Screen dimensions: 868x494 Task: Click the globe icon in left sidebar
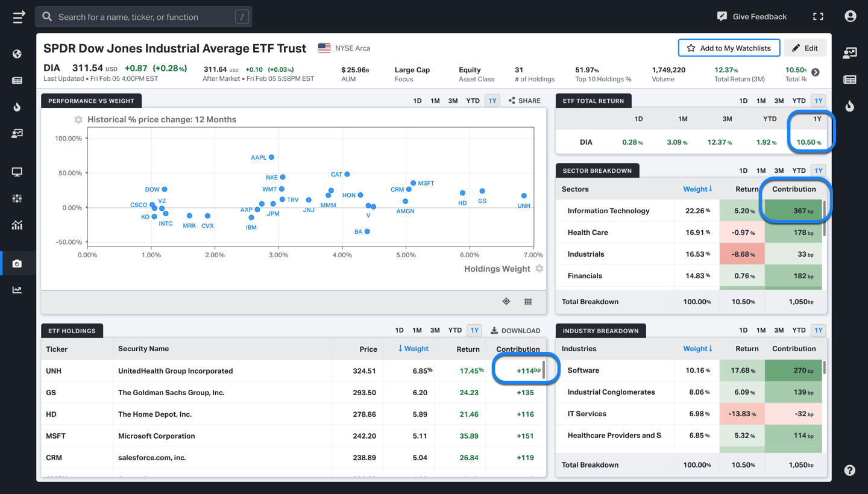pos(17,54)
